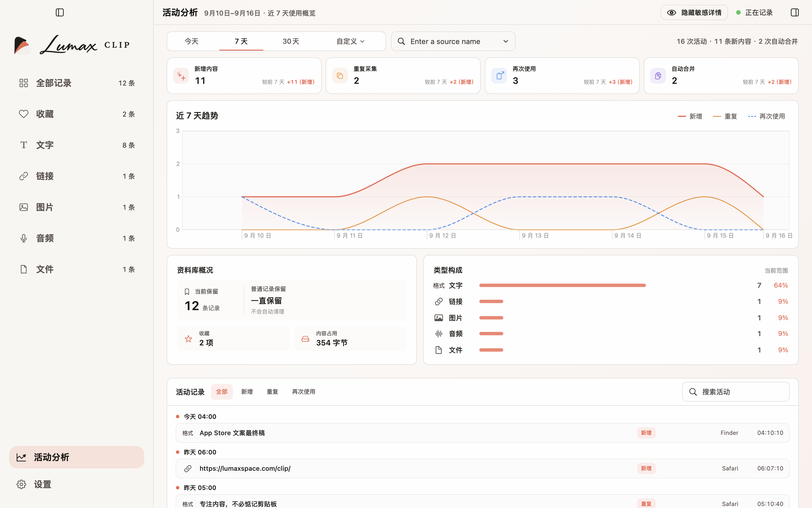Open 收藏 category in sidebar

pos(76,114)
